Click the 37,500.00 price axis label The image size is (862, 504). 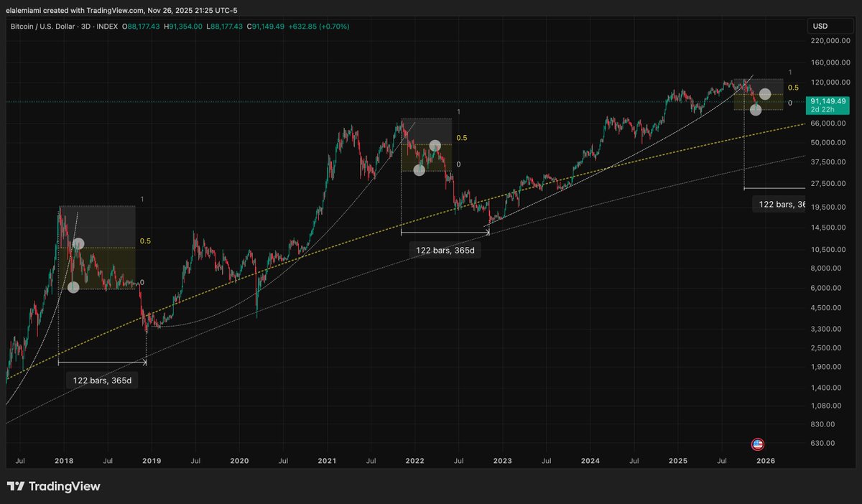click(x=829, y=162)
